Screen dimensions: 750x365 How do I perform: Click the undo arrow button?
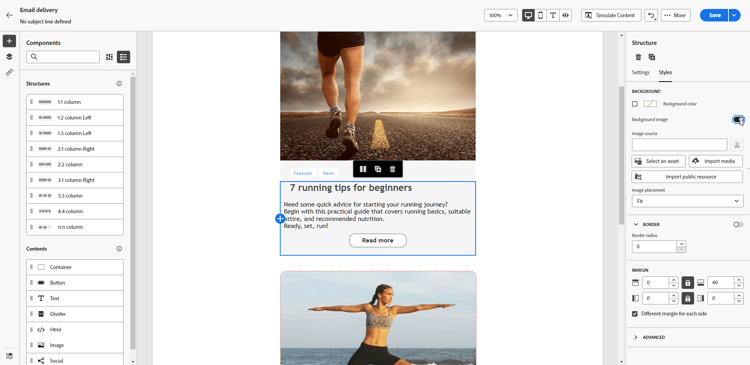[651, 15]
